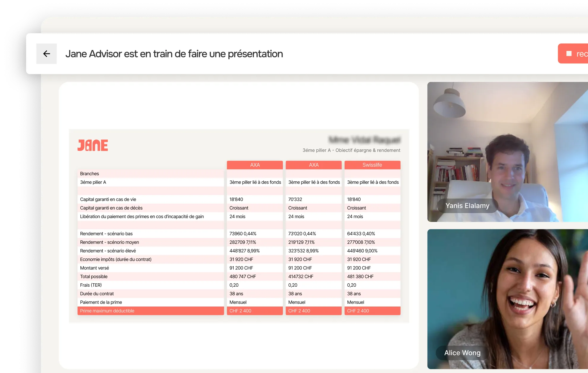The width and height of the screenshot is (588, 373).
Task: Click the value '481 380 CHF'
Action: click(360, 277)
